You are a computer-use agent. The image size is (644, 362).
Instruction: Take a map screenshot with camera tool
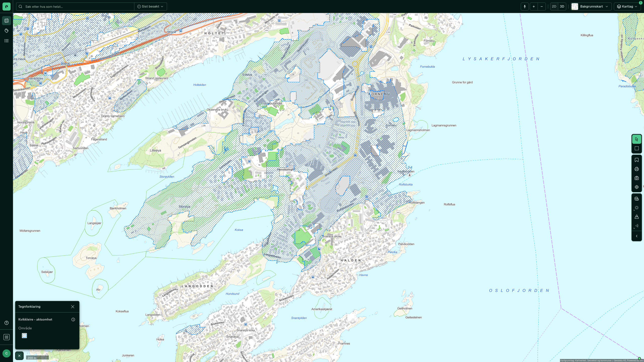coord(637,178)
